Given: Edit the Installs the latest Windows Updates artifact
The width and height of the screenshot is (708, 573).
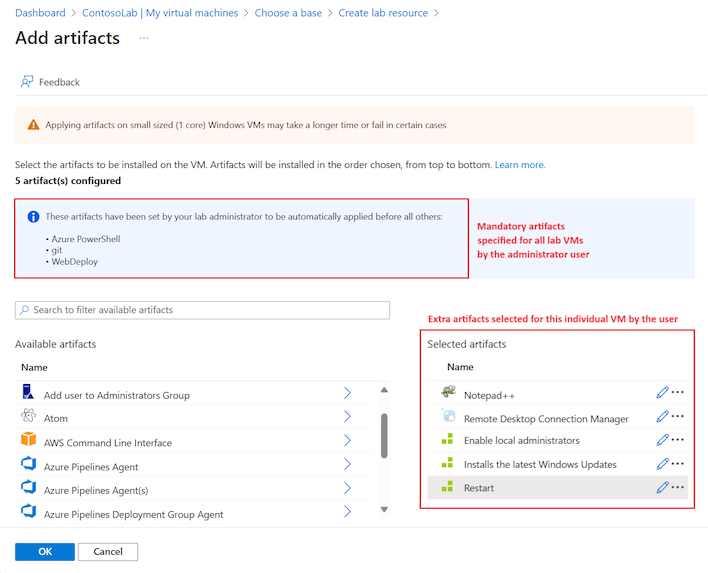Looking at the screenshot, I should (x=662, y=464).
